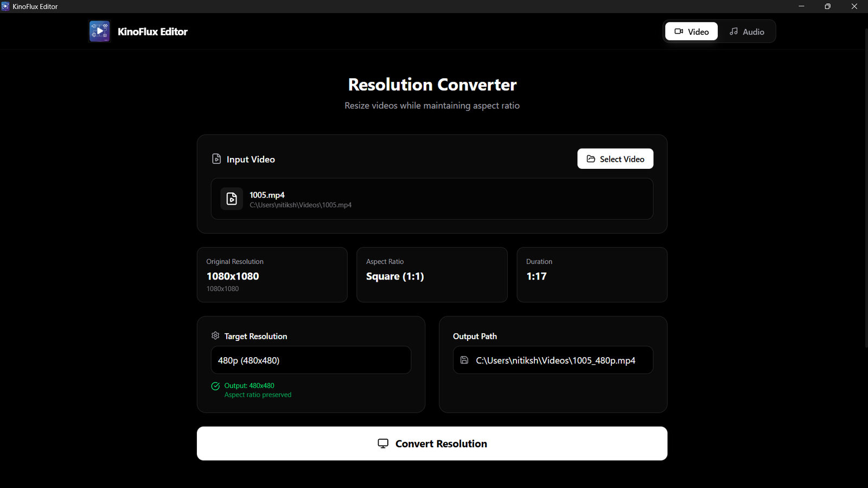Click the green output checkmark icon
The image size is (868, 488).
point(215,386)
